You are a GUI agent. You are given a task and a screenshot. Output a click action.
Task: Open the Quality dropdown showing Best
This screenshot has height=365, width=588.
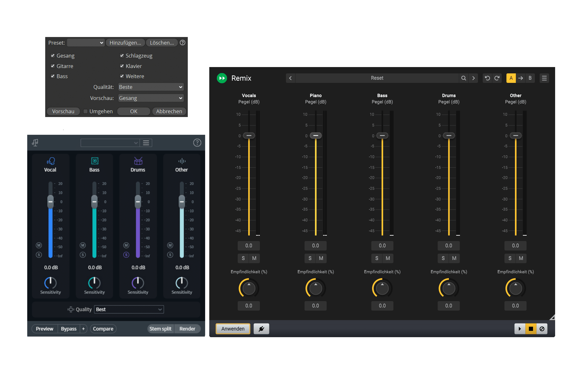point(129,309)
